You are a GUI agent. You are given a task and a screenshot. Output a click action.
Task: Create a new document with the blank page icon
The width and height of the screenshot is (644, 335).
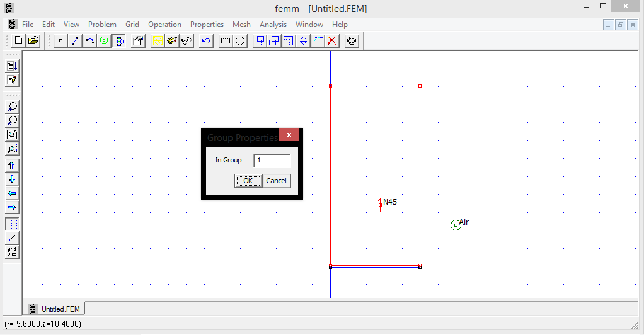[18, 41]
